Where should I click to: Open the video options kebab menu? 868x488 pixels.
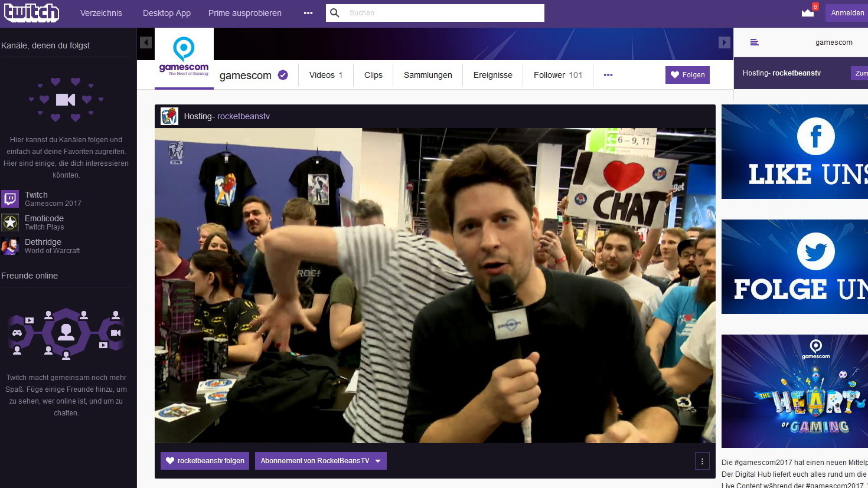pyautogui.click(x=702, y=461)
